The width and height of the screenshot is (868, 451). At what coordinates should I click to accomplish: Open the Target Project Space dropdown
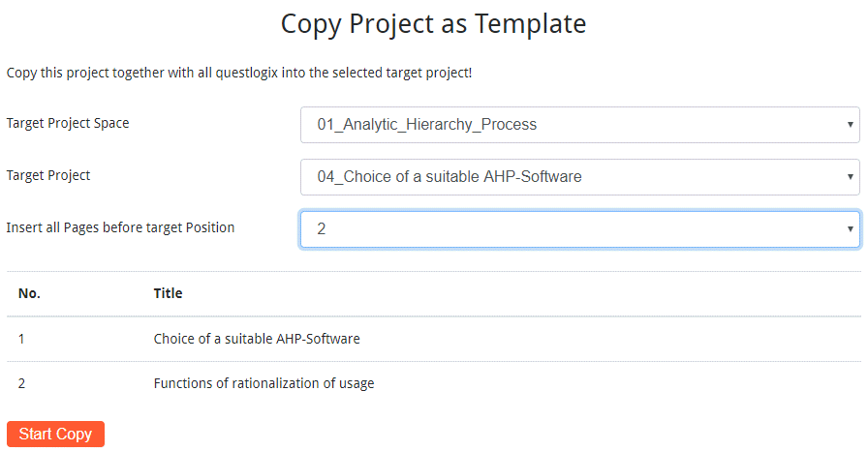[x=579, y=125]
